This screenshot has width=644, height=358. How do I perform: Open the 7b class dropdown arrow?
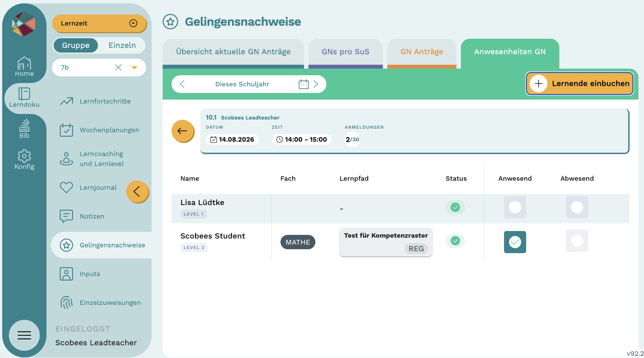134,68
